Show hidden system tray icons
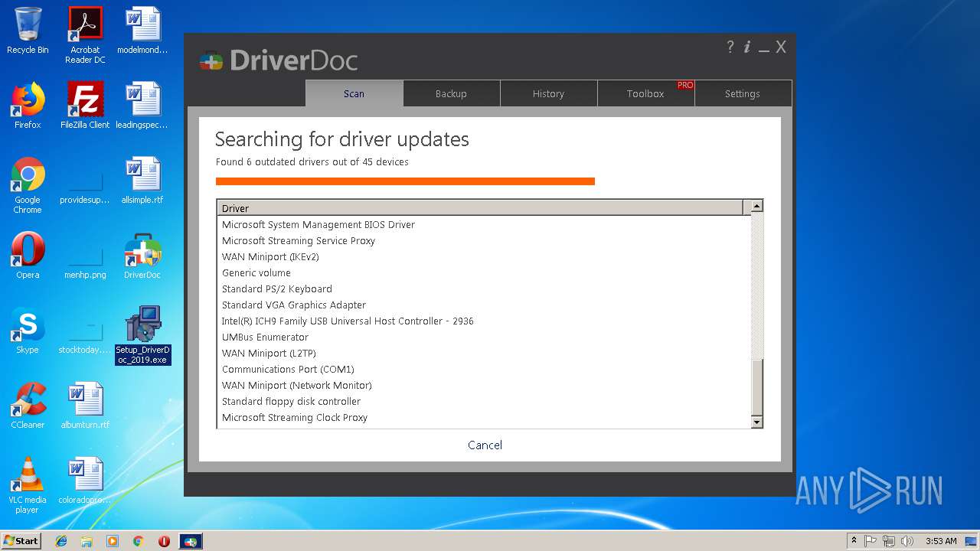Image resolution: width=980 pixels, height=551 pixels. [x=854, y=541]
